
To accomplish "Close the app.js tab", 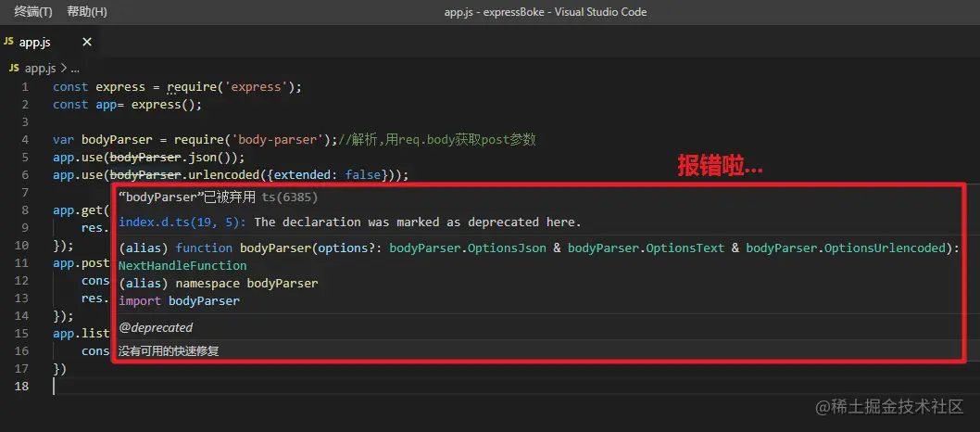I will coord(87,42).
